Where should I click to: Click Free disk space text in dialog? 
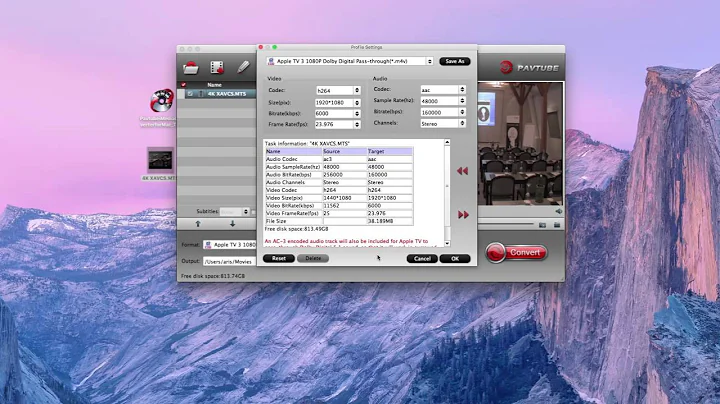[x=297, y=229]
